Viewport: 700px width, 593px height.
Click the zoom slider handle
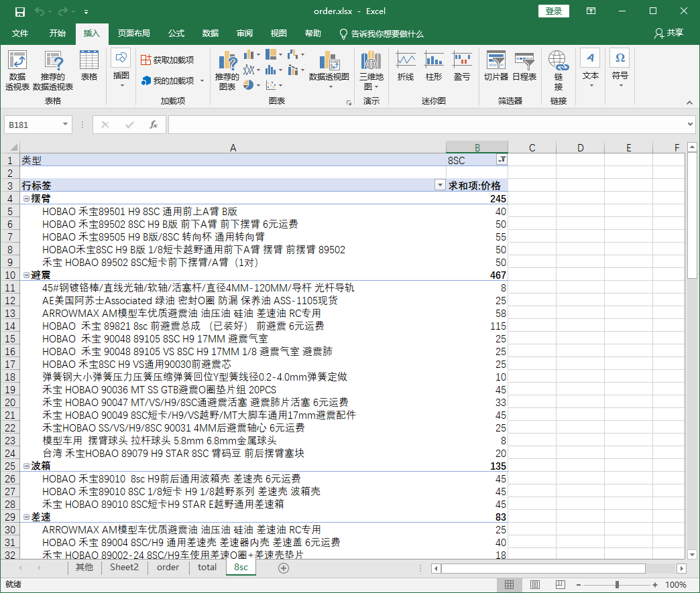click(x=617, y=584)
